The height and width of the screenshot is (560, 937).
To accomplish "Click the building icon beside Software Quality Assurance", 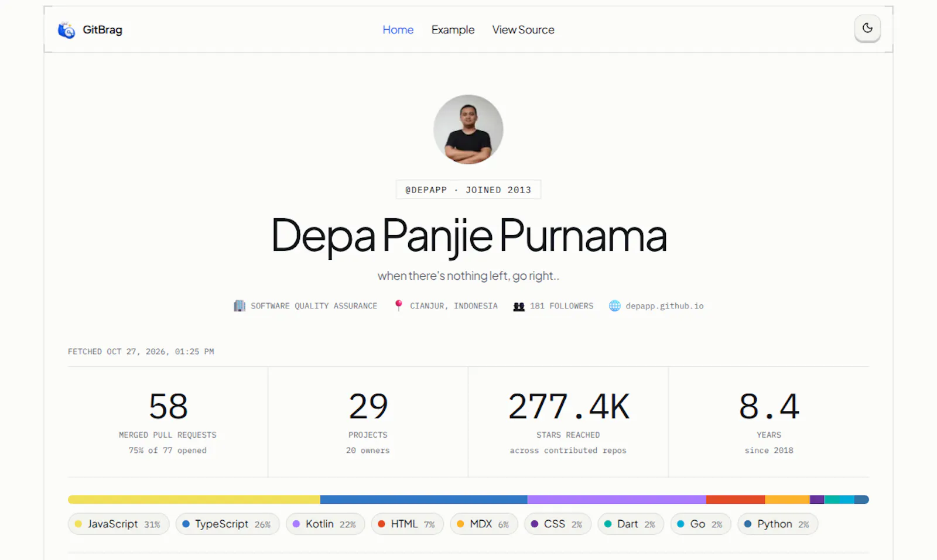I will coord(240,306).
